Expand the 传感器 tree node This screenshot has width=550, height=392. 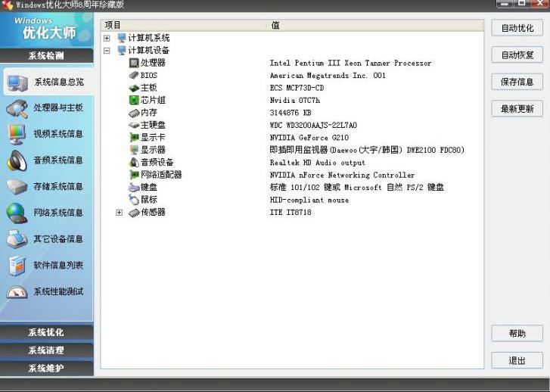[119, 213]
